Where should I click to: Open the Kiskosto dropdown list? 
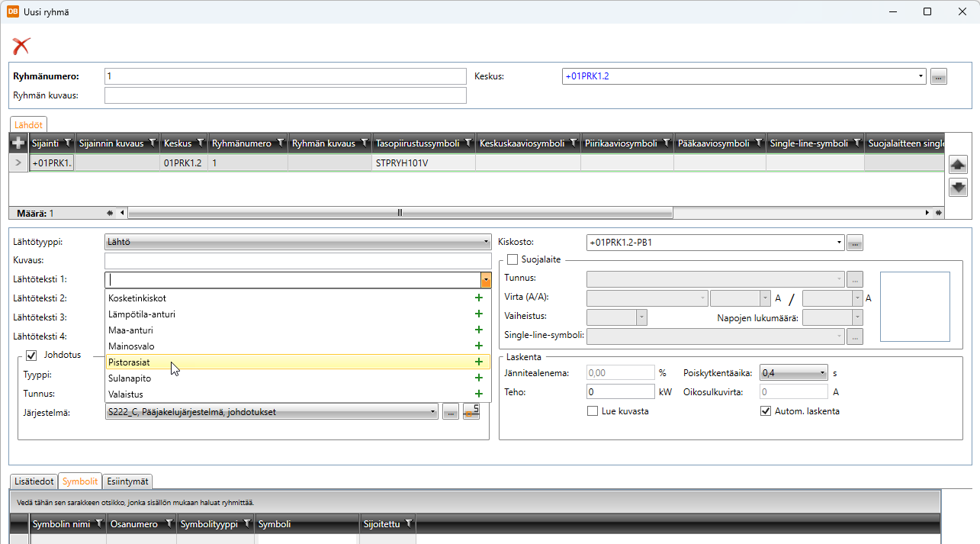tap(840, 243)
